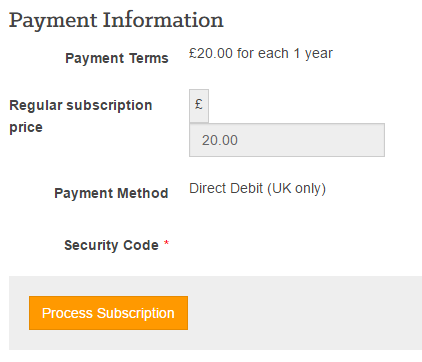
Task: Click the '1 year' duration text
Action: tap(313, 54)
